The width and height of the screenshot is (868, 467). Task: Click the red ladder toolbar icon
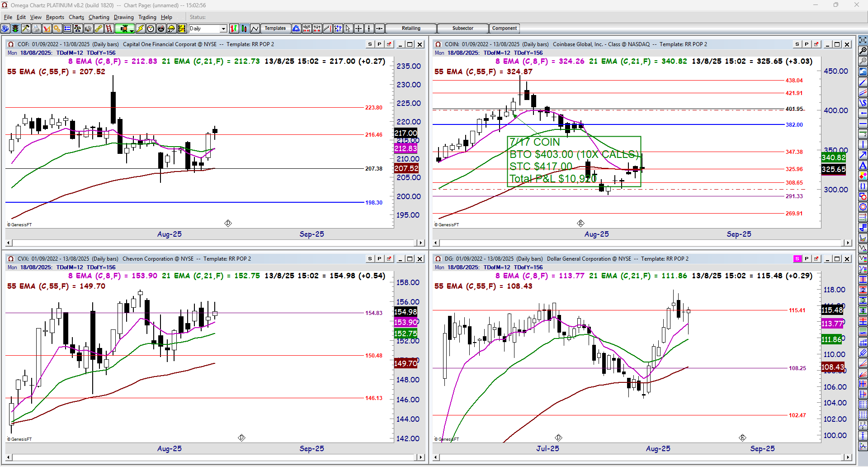click(109, 29)
